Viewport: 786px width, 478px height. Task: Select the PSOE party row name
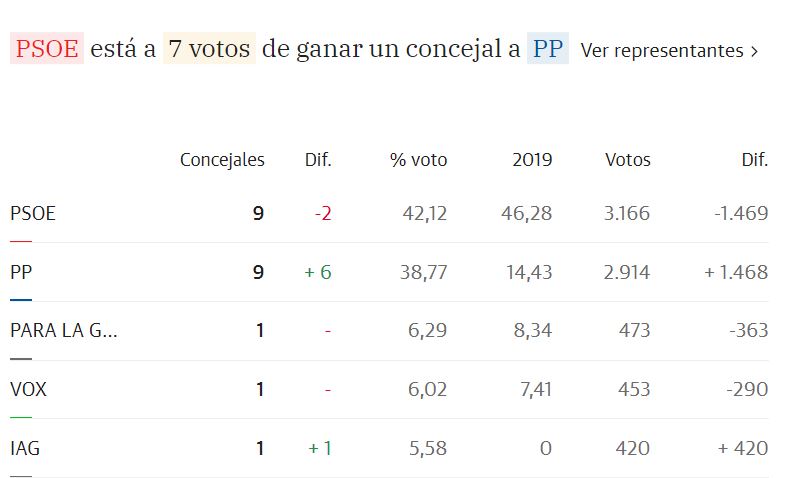tap(32, 213)
